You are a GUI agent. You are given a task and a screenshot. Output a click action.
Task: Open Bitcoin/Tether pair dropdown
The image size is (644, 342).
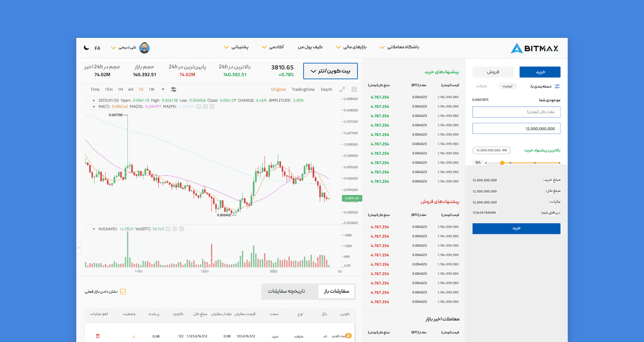(330, 71)
